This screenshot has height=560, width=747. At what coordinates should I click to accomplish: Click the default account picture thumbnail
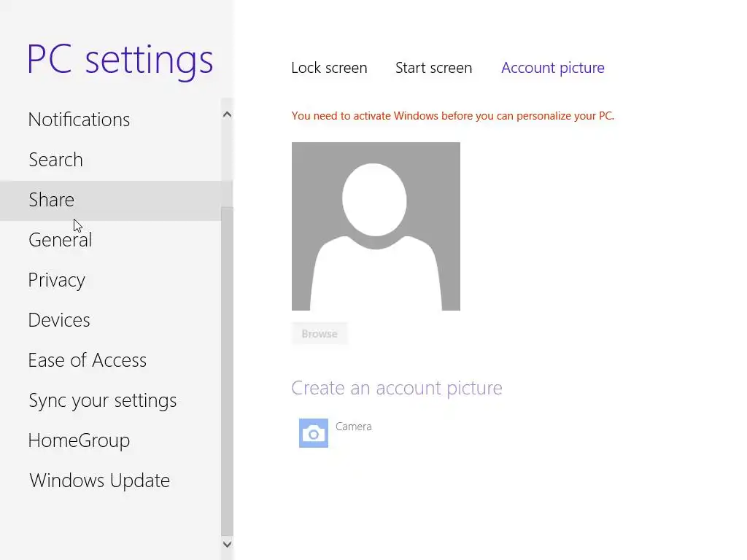click(x=376, y=226)
